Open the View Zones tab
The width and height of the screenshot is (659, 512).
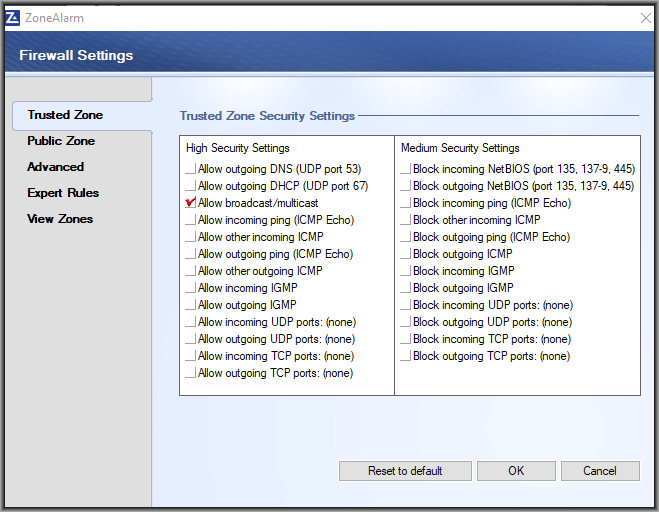60,219
